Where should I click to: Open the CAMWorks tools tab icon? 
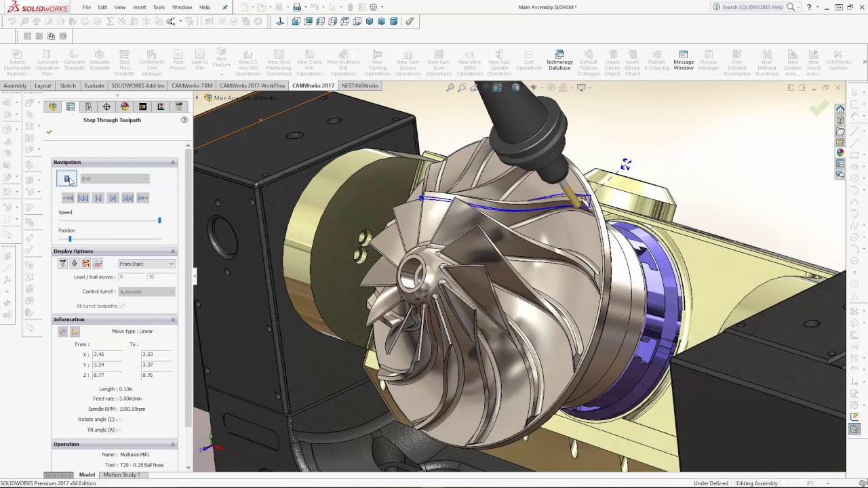tap(179, 106)
